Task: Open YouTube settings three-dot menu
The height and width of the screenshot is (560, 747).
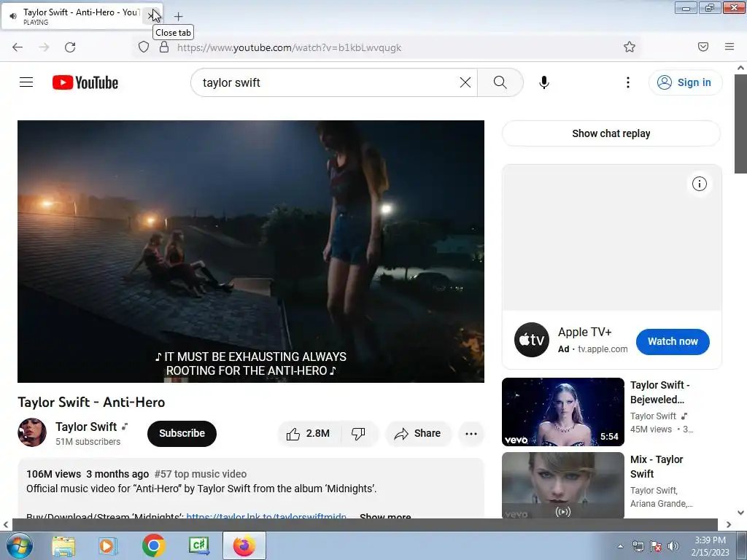Action: pos(628,82)
